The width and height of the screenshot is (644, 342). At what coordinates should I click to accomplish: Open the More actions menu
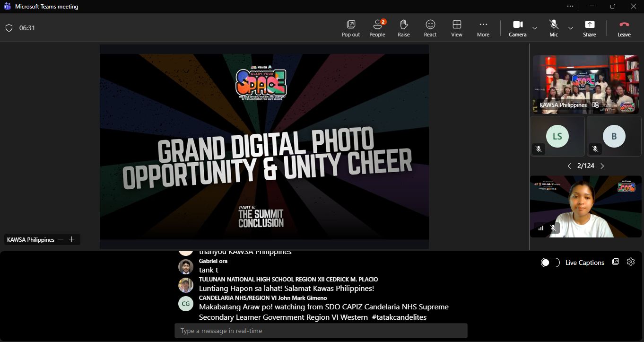pos(483,28)
